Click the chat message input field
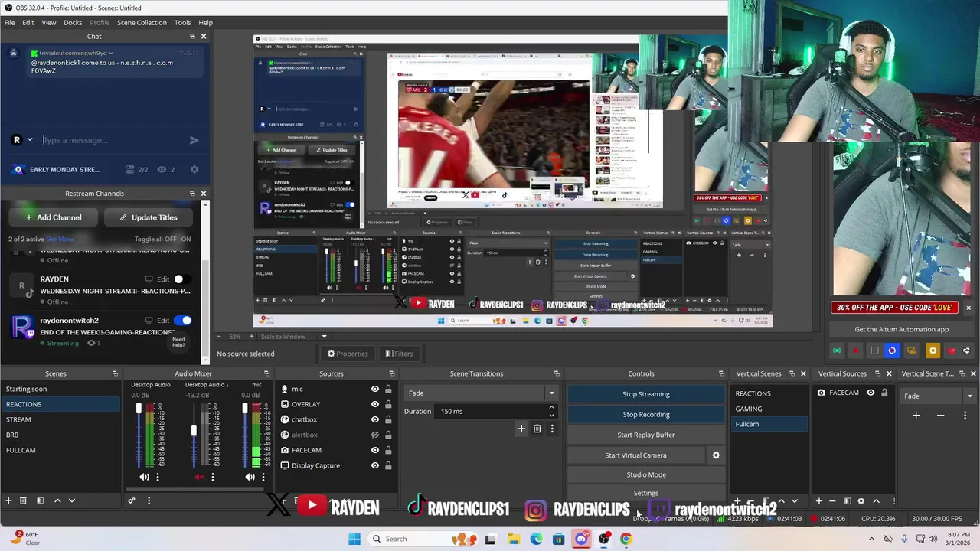The width and height of the screenshot is (980, 551). [x=113, y=140]
